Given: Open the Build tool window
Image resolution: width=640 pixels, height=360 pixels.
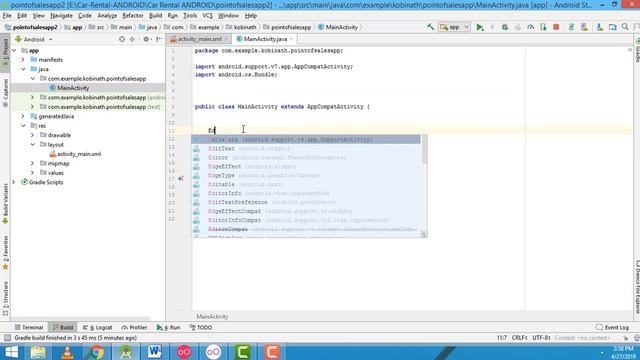Looking at the screenshot, I should [x=62, y=327].
